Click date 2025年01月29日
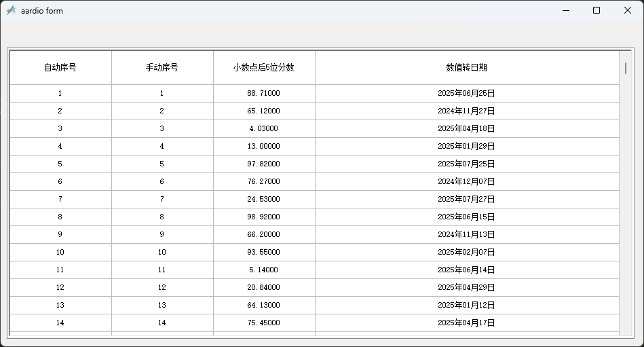Viewport: 644px width, 347px height. click(467, 147)
